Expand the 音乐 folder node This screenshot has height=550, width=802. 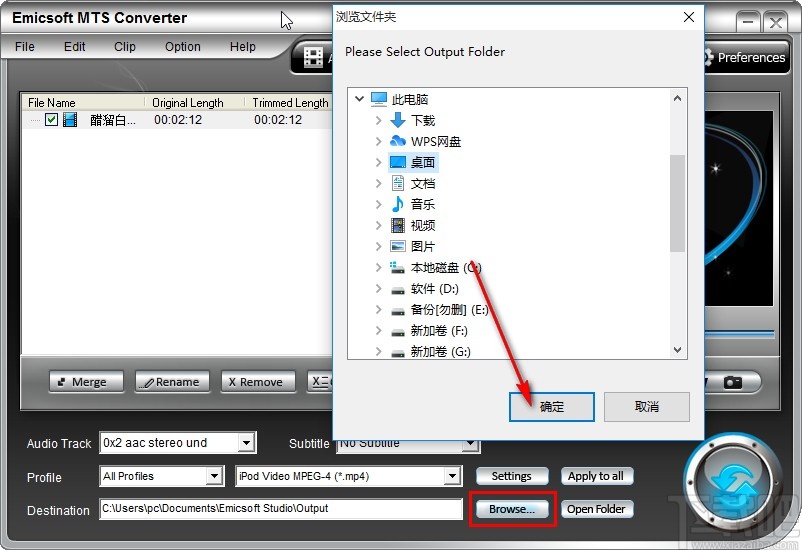point(378,204)
